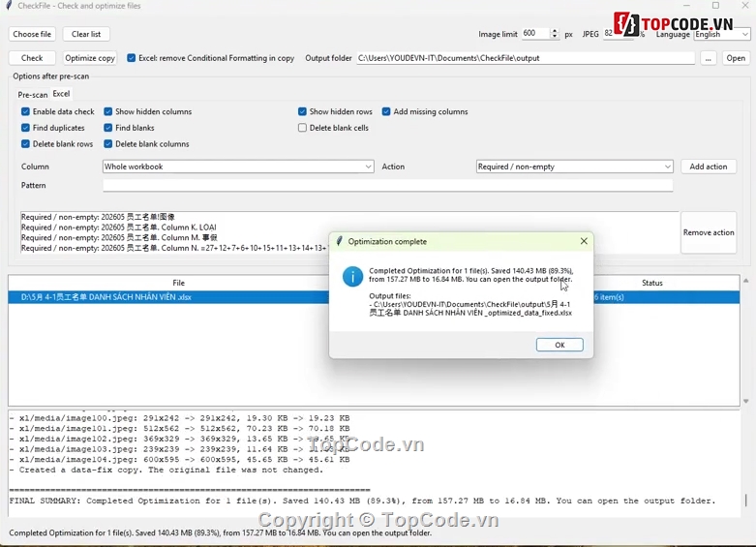Click the image101.jpeg log line
Image resolution: width=756 pixels, height=547 pixels.
pos(179,428)
